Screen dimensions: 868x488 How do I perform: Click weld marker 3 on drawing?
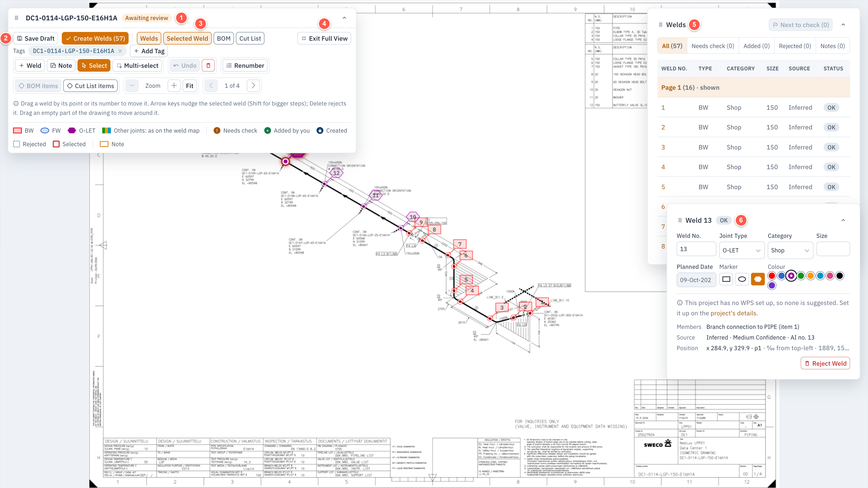point(502,307)
